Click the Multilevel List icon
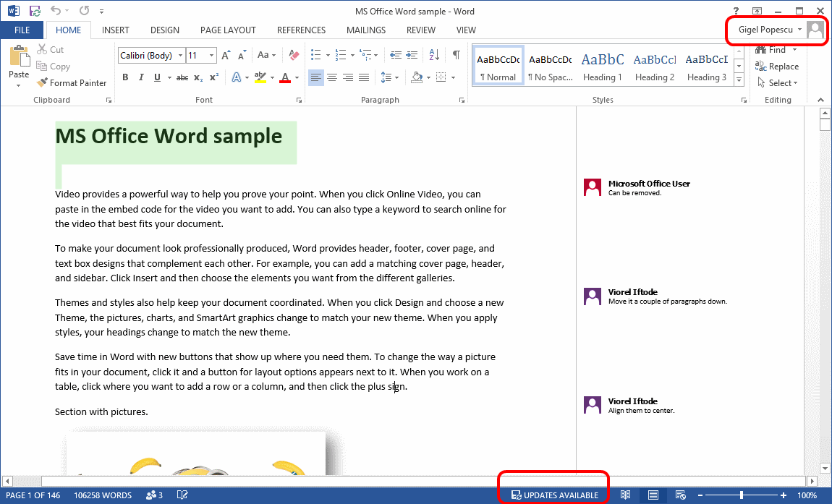Viewport: 832px width, 504px height. 365,55
